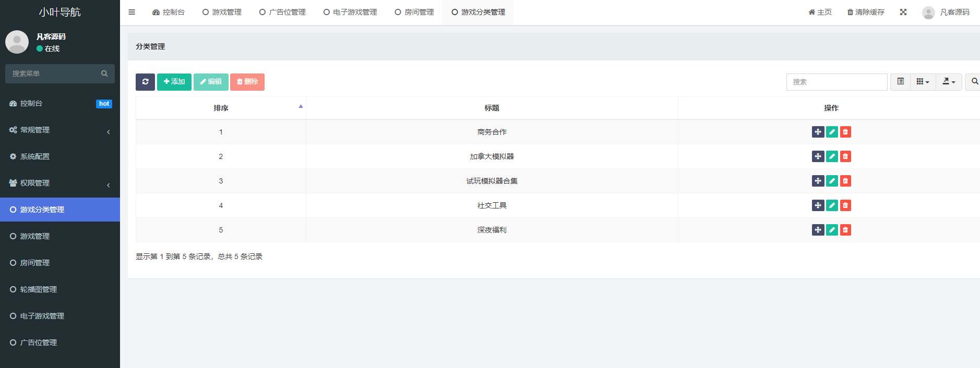Expand the 权限管理 sidebar menu
980x368 pixels.
pyautogui.click(x=60, y=183)
